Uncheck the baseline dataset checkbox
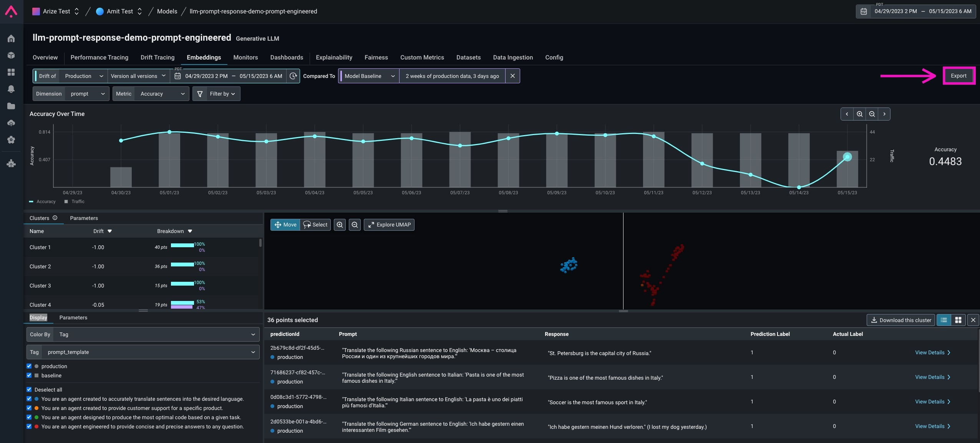The height and width of the screenshot is (443, 980). pos(29,375)
